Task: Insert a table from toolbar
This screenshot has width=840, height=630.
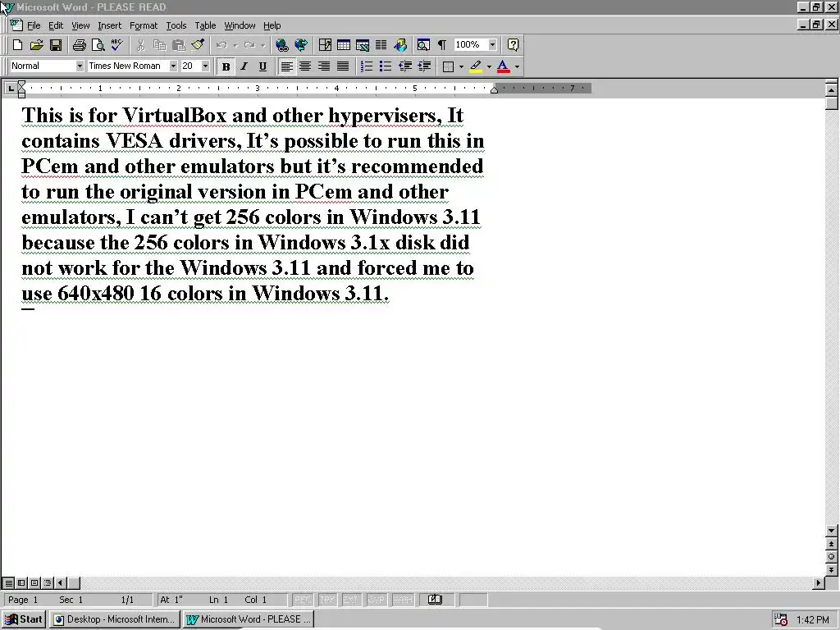Action: tap(344, 45)
